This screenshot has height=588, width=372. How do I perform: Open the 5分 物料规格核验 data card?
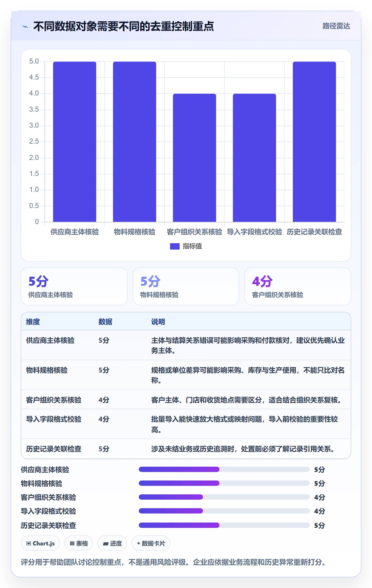point(186,286)
